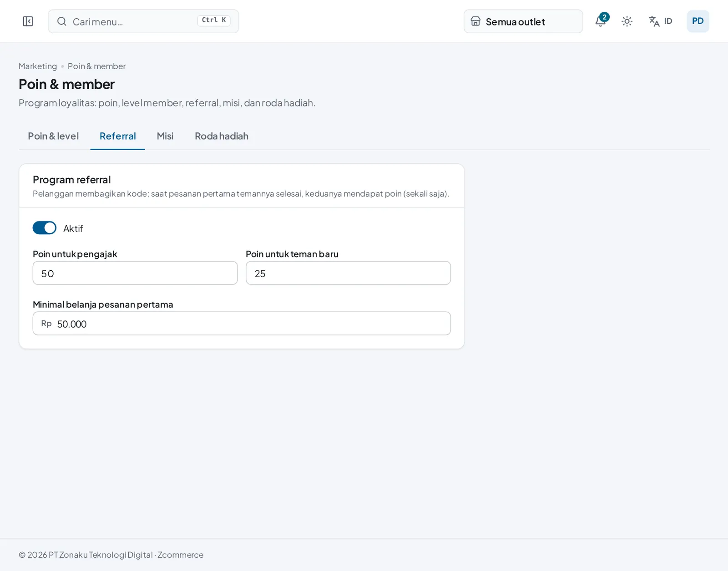Viewport: 728px width, 571px height.
Task: Click the Program referral heading
Action: click(72, 180)
